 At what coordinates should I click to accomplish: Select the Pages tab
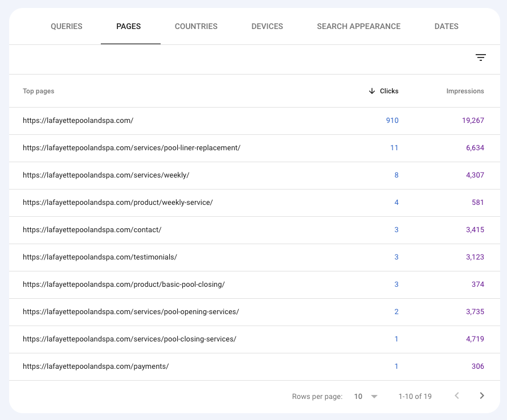coord(129,27)
